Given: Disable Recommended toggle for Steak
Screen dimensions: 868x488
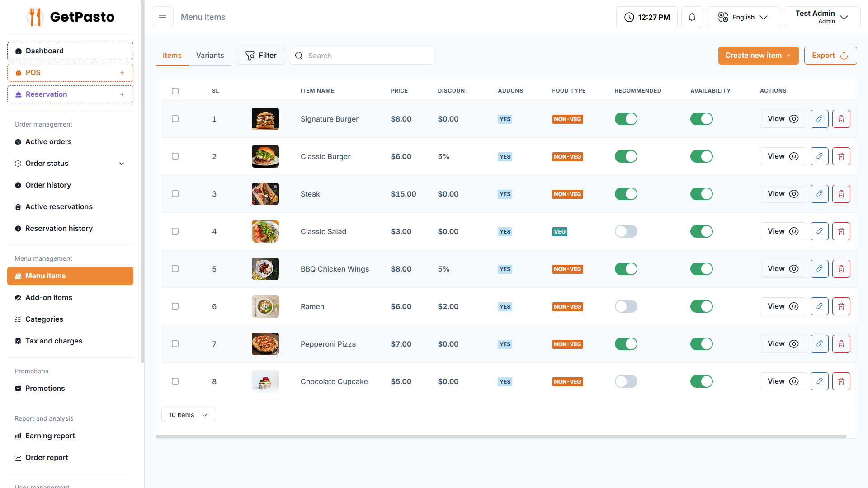Looking at the screenshot, I should click(x=626, y=194).
